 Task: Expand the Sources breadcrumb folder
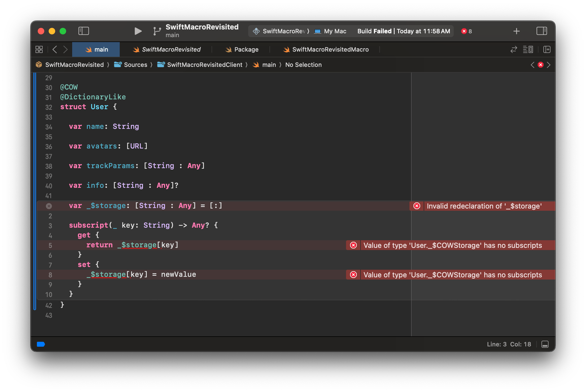point(135,65)
